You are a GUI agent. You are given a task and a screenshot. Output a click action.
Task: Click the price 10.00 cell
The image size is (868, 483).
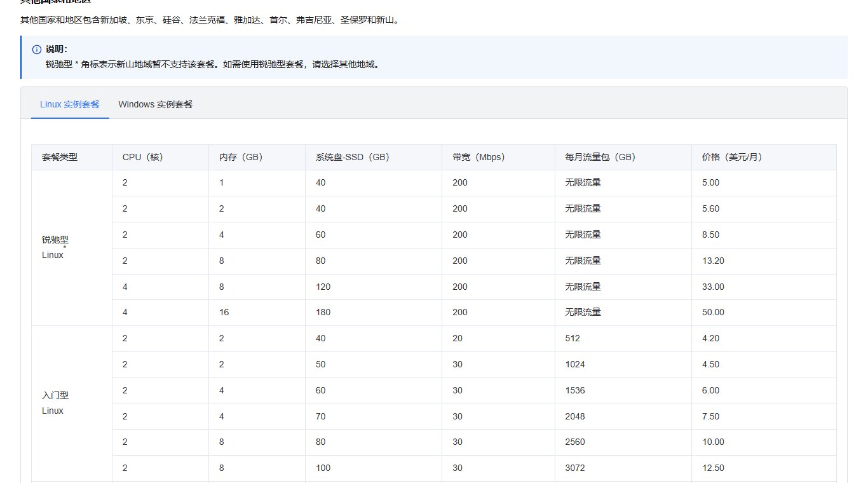pyautogui.click(x=764, y=442)
